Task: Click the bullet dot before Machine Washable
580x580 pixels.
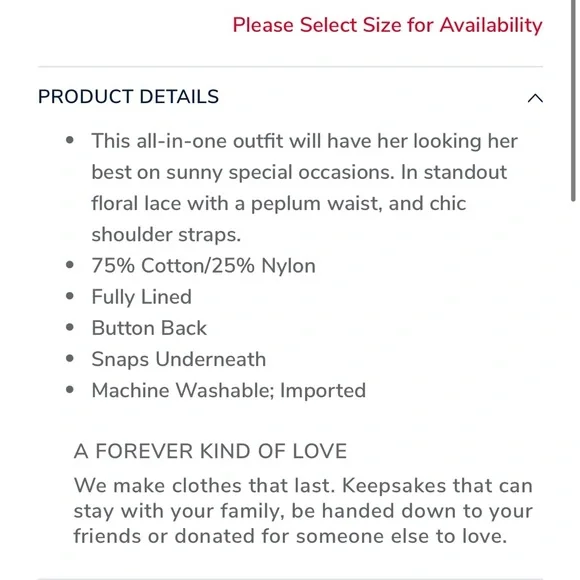Action: [70, 389]
